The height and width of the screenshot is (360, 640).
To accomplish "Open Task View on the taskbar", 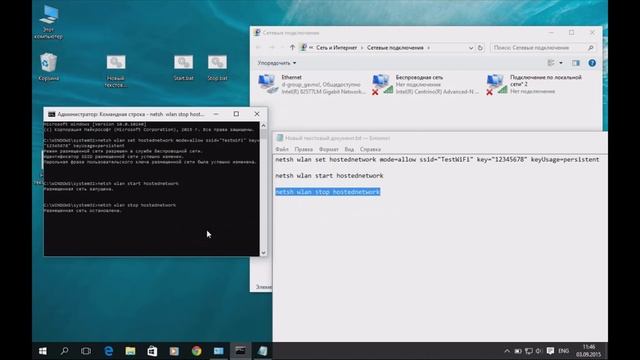I will point(86,351).
